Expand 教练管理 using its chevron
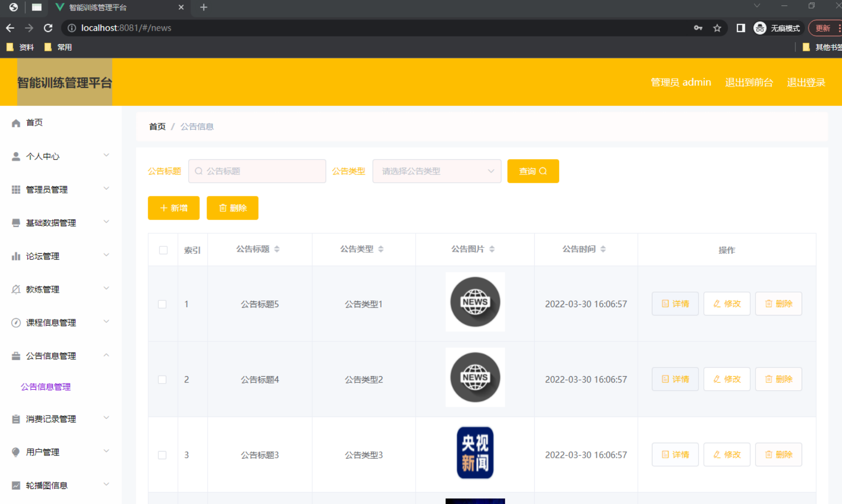This screenshot has height=504, width=842. 106,288
